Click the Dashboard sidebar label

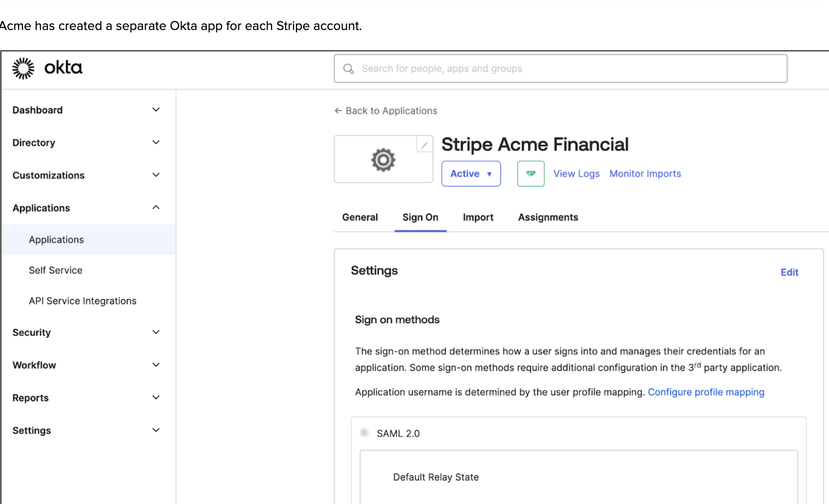[38, 110]
